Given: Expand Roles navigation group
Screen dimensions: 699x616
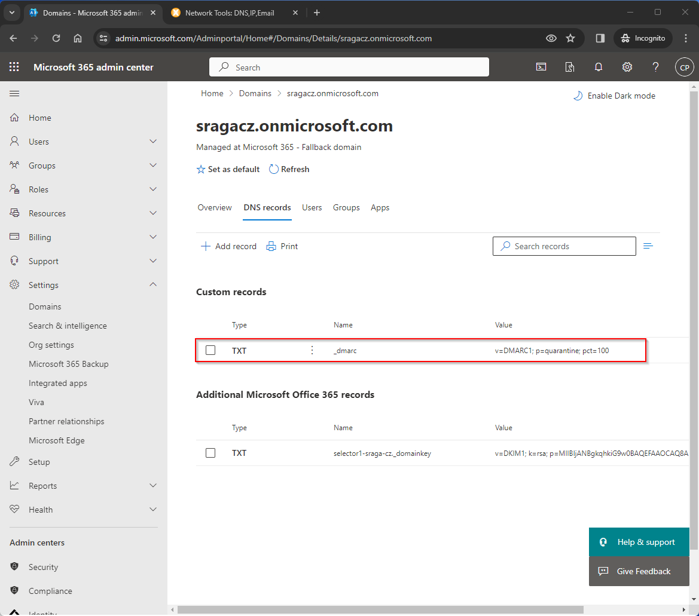Looking at the screenshot, I should pyautogui.click(x=153, y=189).
